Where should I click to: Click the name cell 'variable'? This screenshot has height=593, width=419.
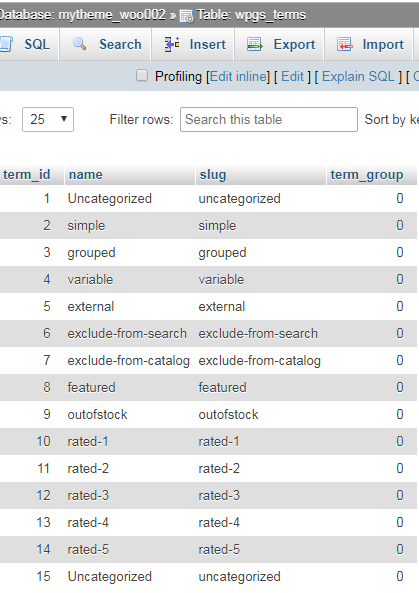[x=90, y=279]
